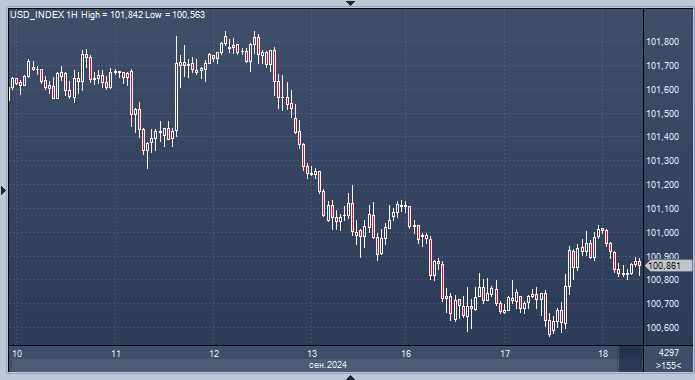
Task: Expand the panel via bottom arrow handle
Action: [350, 377]
